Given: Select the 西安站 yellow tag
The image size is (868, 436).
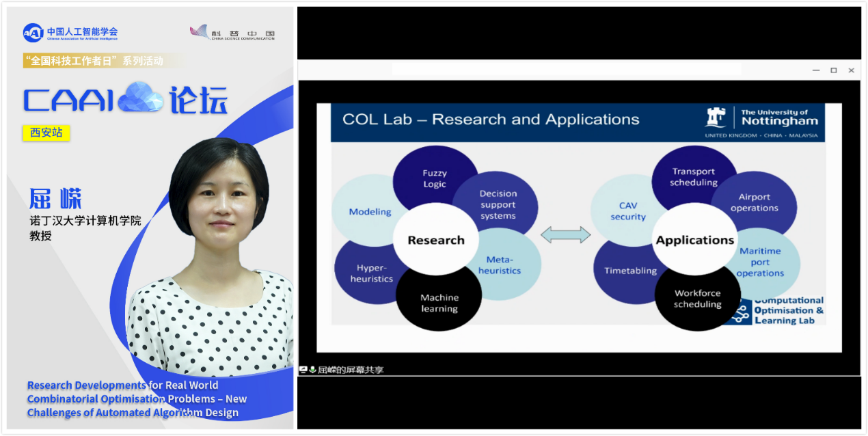Looking at the screenshot, I should [46, 133].
